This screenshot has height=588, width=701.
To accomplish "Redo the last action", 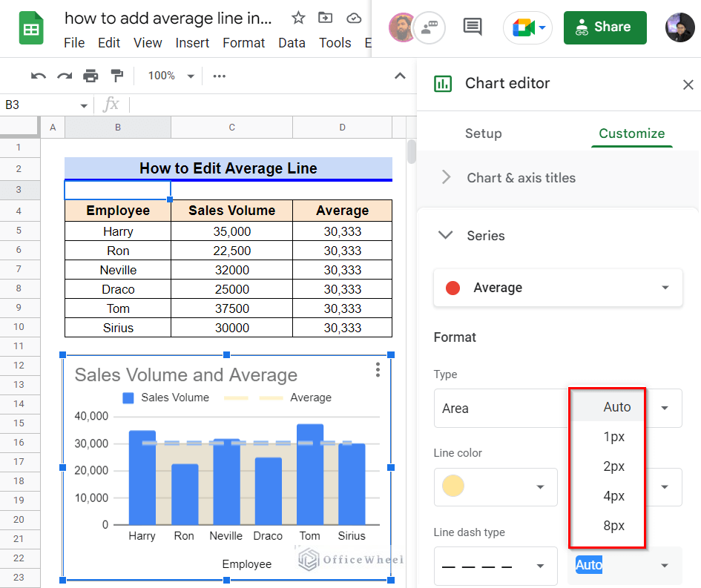I will pyautogui.click(x=64, y=76).
